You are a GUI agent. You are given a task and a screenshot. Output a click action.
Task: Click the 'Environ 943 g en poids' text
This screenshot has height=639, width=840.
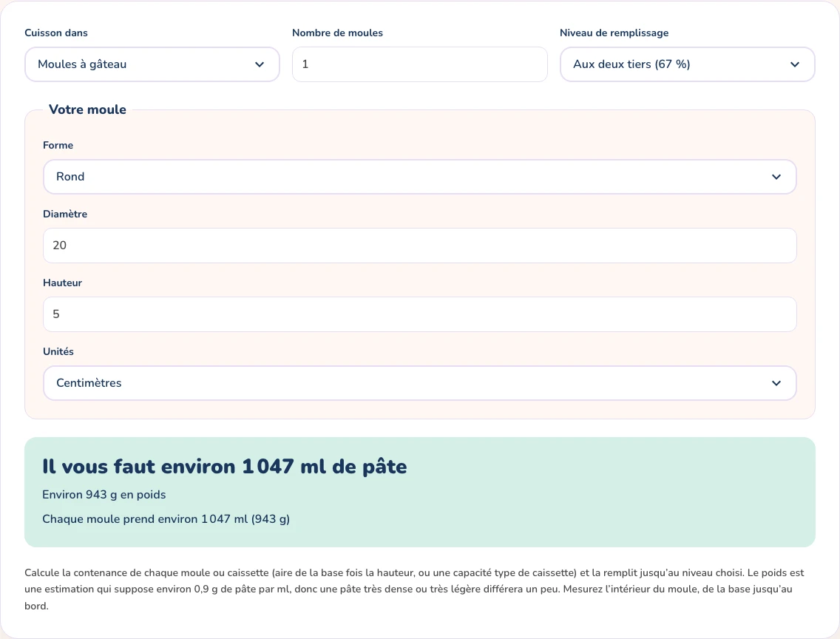coord(104,494)
